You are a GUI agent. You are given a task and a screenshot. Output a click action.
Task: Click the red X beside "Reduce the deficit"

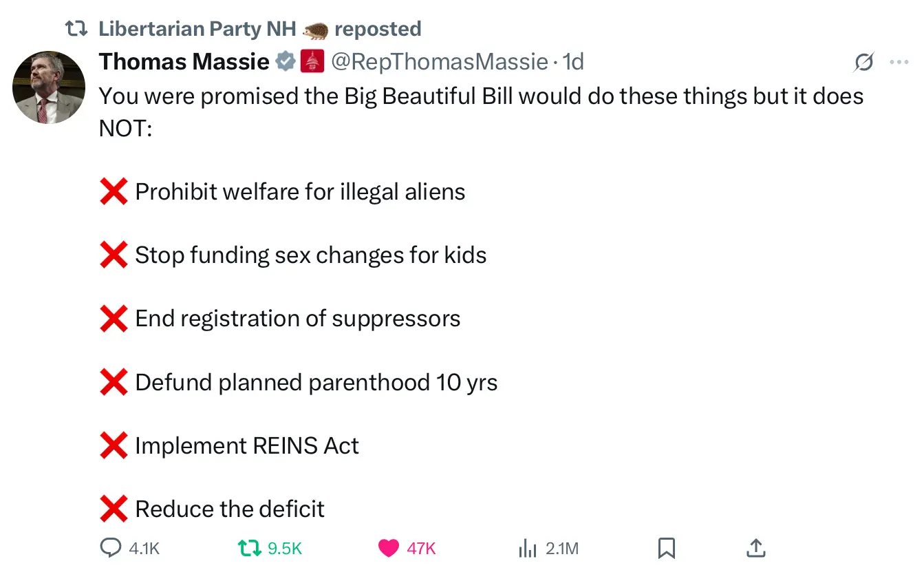coord(114,509)
